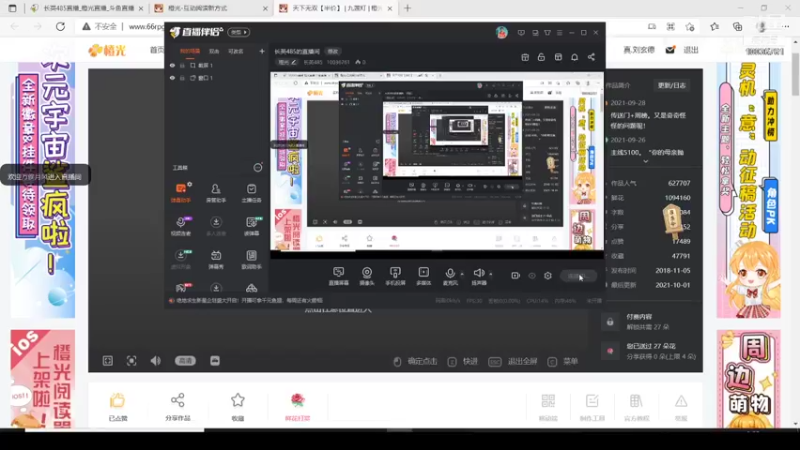This screenshot has height=450, width=800.
Task: Click the screenshot focus icon in player bar
Action: tap(132, 361)
